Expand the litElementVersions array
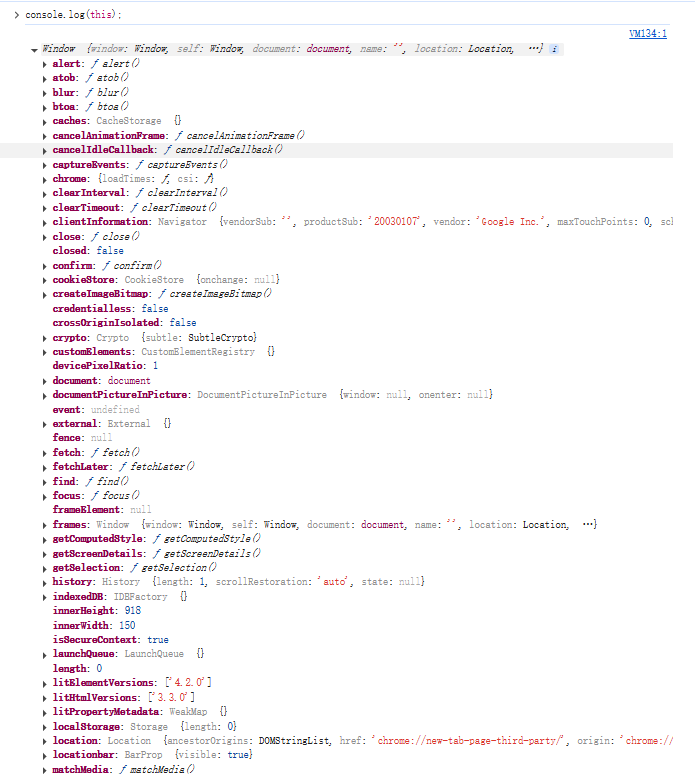 click(x=45, y=683)
